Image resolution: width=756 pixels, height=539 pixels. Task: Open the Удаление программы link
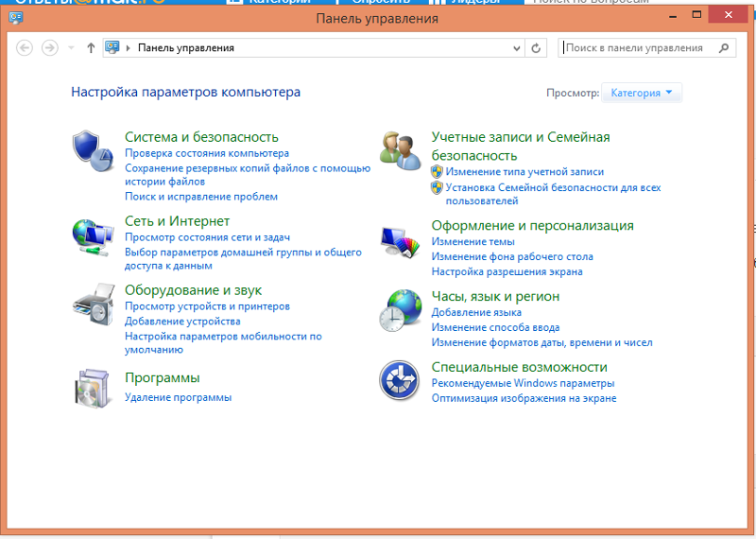(x=178, y=397)
